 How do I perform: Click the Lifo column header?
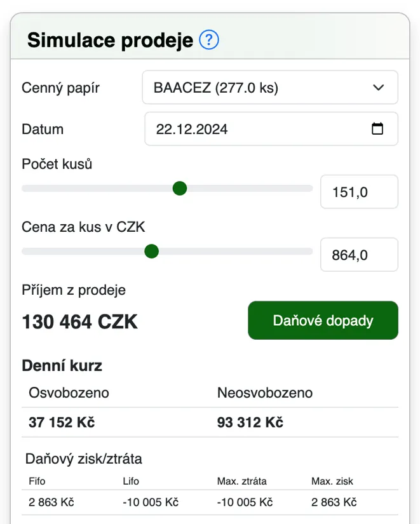tap(131, 481)
